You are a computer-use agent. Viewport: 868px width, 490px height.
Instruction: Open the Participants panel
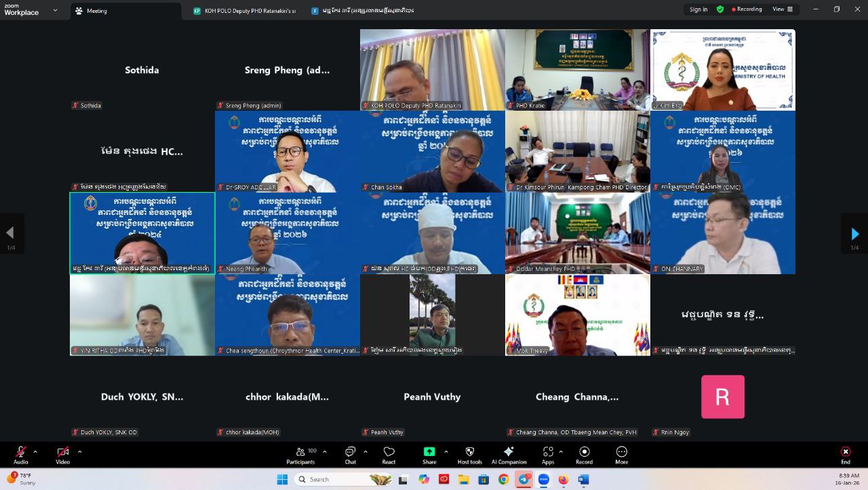(300, 453)
